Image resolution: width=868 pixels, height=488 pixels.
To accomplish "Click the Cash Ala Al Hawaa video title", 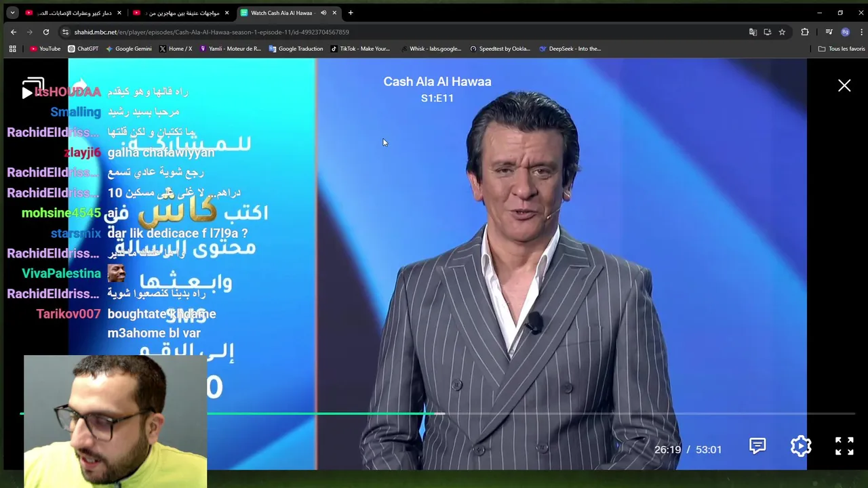I will [437, 81].
